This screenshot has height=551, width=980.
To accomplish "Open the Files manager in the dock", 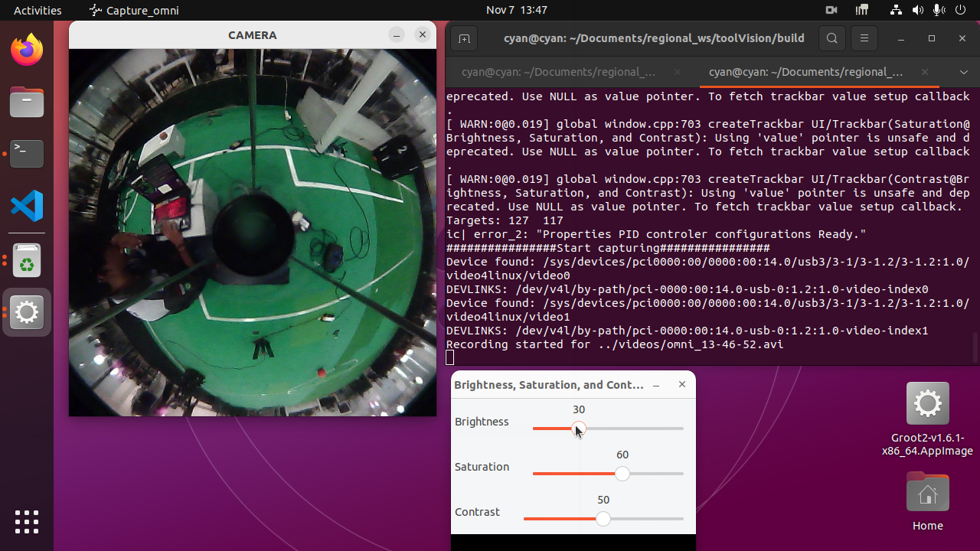I will 27,102.
